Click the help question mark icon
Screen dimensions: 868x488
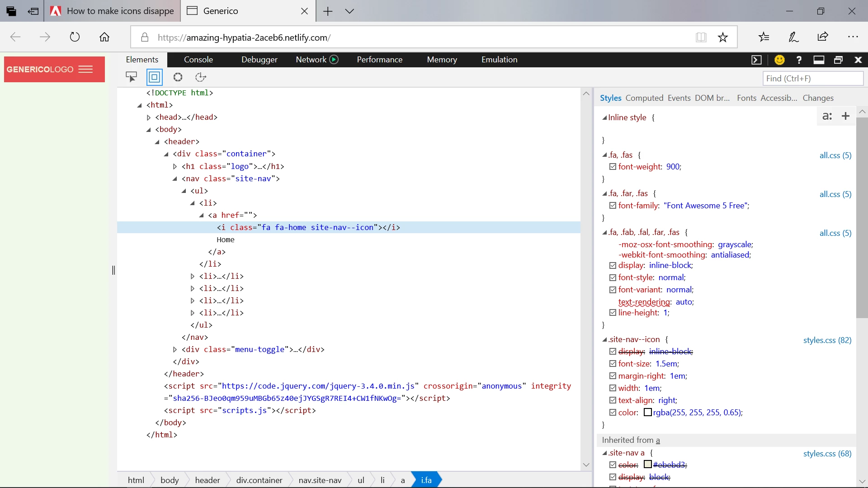click(x=799, y=60)
